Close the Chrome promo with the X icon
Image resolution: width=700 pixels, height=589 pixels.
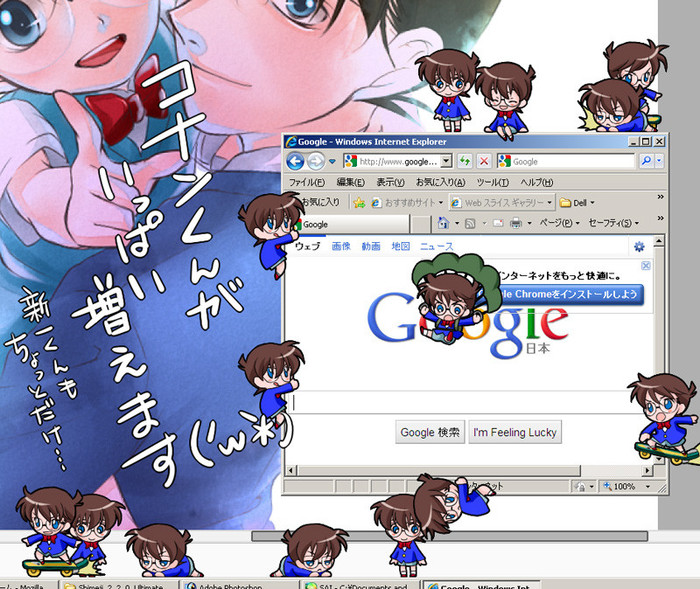[x=646, y=266]
